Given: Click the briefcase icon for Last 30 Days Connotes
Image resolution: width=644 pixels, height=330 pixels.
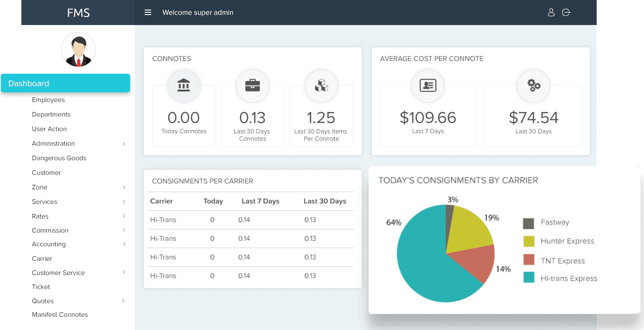Looking at the screenshot, I should point(252,85).
